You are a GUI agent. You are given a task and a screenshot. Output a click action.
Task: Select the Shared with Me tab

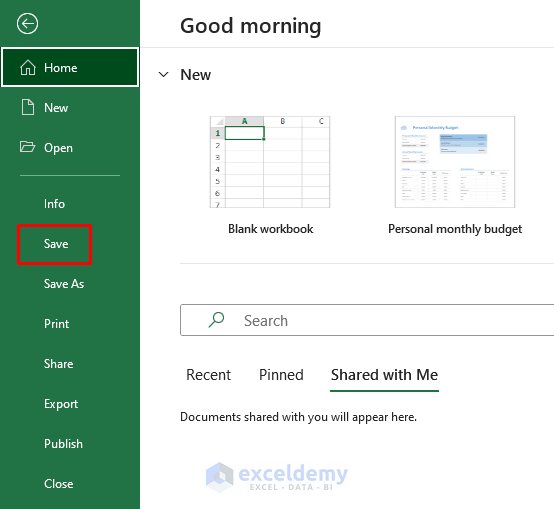pyautogui.click(x=384, y=375)
